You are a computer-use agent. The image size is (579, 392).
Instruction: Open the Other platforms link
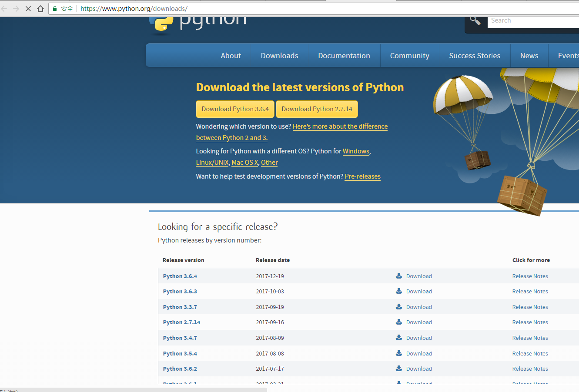click(x=269, y=163)
